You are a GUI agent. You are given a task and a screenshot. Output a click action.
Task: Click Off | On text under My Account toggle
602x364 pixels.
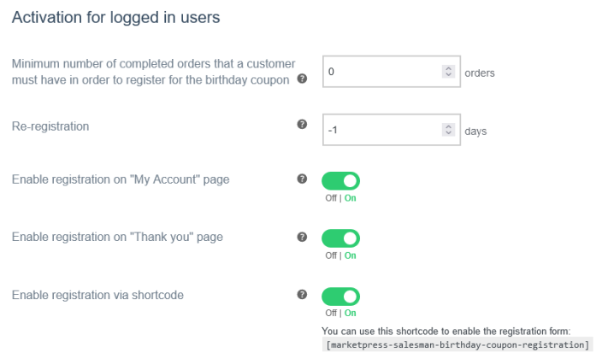click(340, 198)
